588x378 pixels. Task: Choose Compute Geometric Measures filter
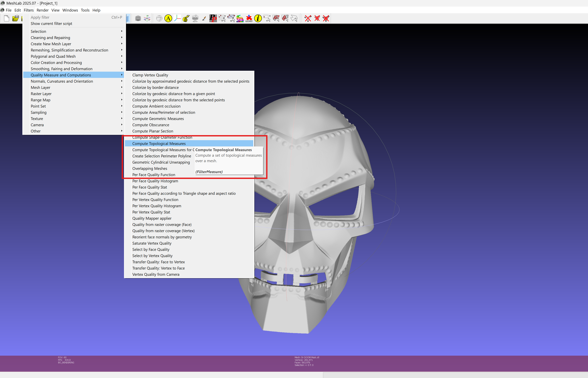pos(189,119)
